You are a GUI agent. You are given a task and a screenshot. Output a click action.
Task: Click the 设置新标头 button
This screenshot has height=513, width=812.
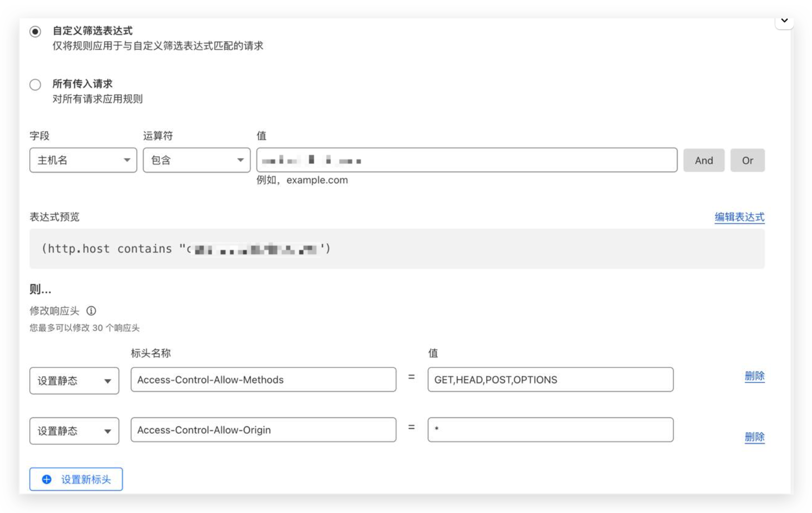point(76,479)
